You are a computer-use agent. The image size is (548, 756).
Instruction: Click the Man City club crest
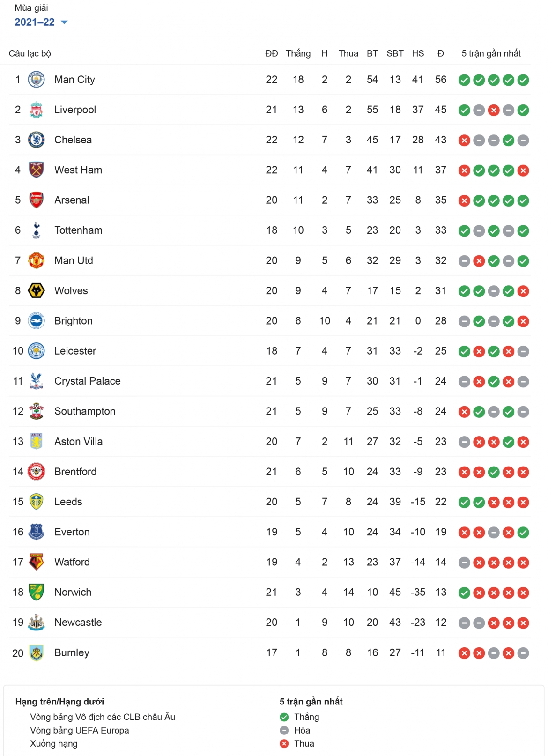pos(36,80)
